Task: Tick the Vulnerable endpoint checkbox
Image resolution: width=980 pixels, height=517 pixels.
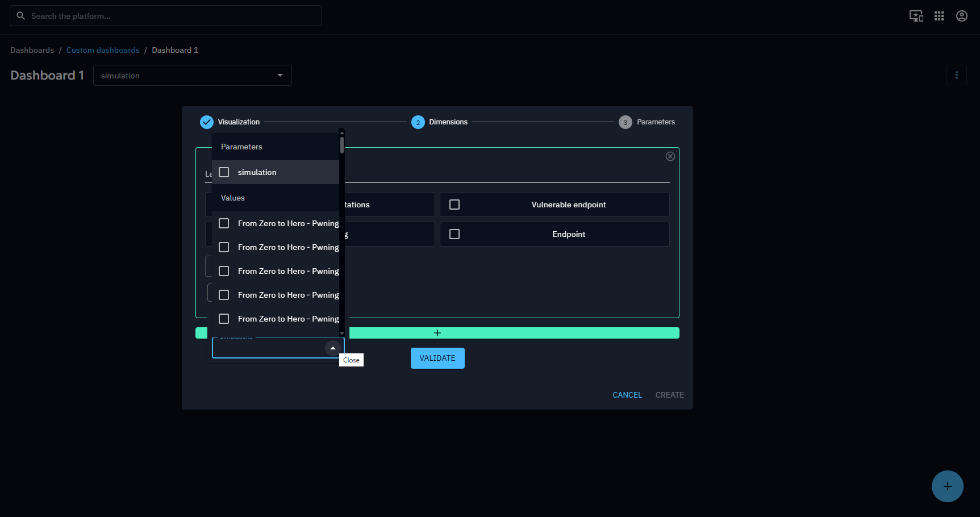Action: pos(454,205)
